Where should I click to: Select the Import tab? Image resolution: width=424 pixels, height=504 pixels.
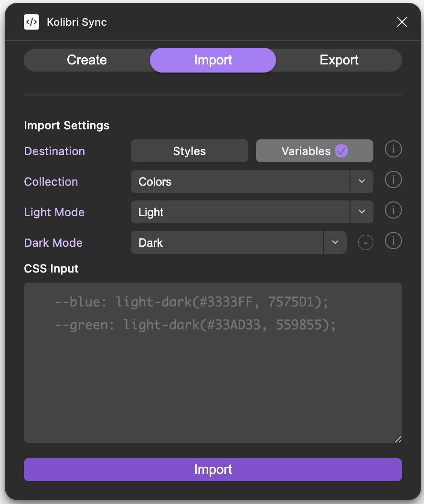(x=213, y=60)
